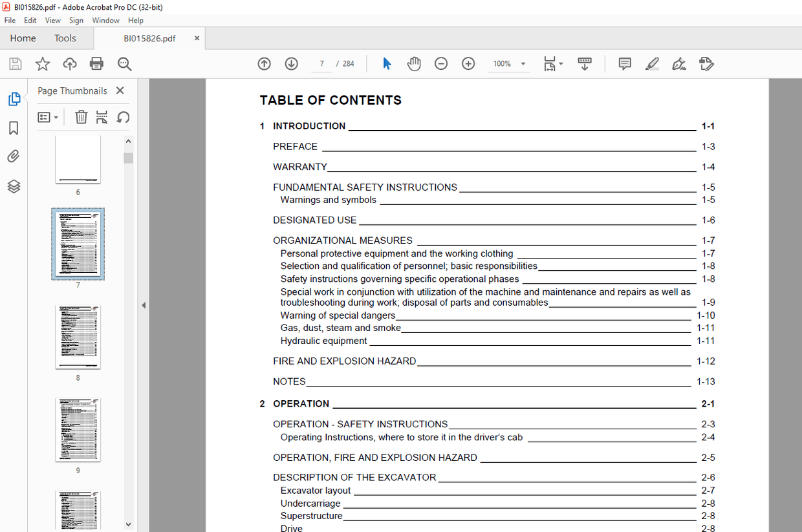Viewport: 802px width, 532px height.
Task: Switch to the Tools tab
Action: (x=65, y=38)
